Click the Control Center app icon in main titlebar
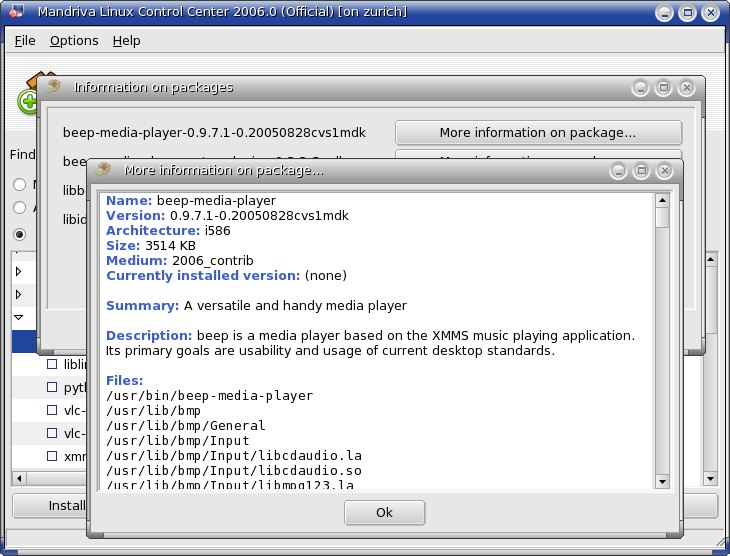This screenshot has height=556, width=730. [x=17, y=11]
